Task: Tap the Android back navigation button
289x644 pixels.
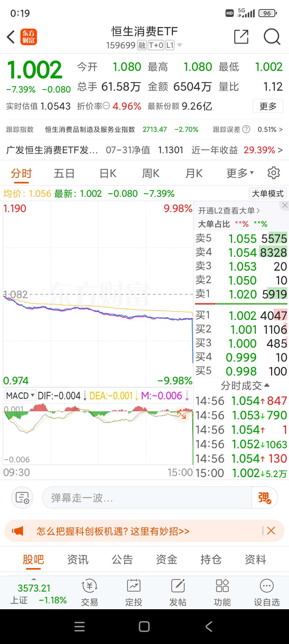Action: [209, 627]
